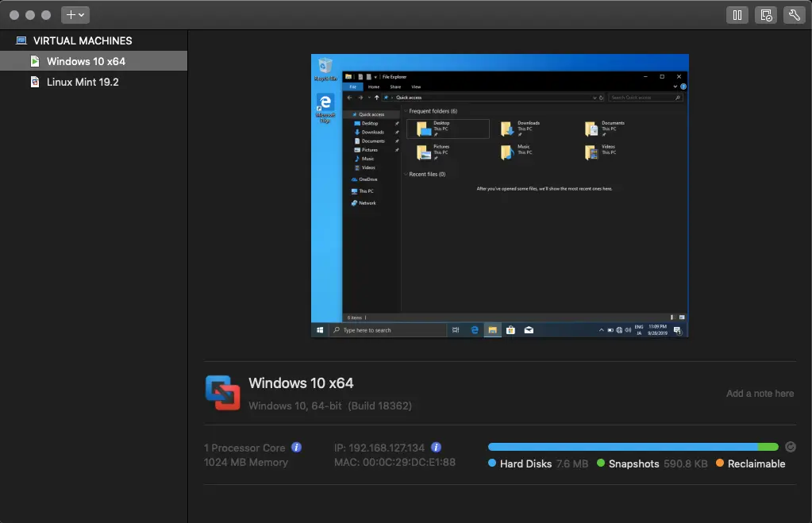The height and width of the screenshot is (523, 812).
Task: Launch Microsoft Edge from the Windows taskbar
Action: point(475,329)
